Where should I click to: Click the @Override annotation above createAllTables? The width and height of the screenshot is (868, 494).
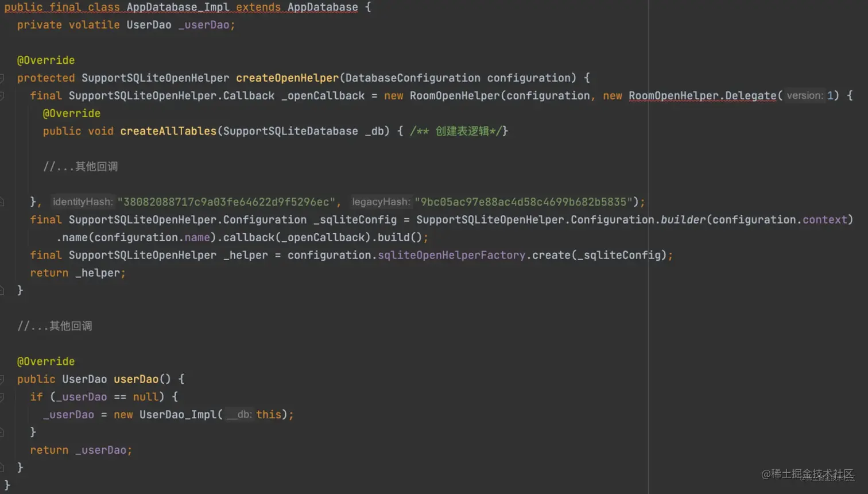[x=72, y=114]
